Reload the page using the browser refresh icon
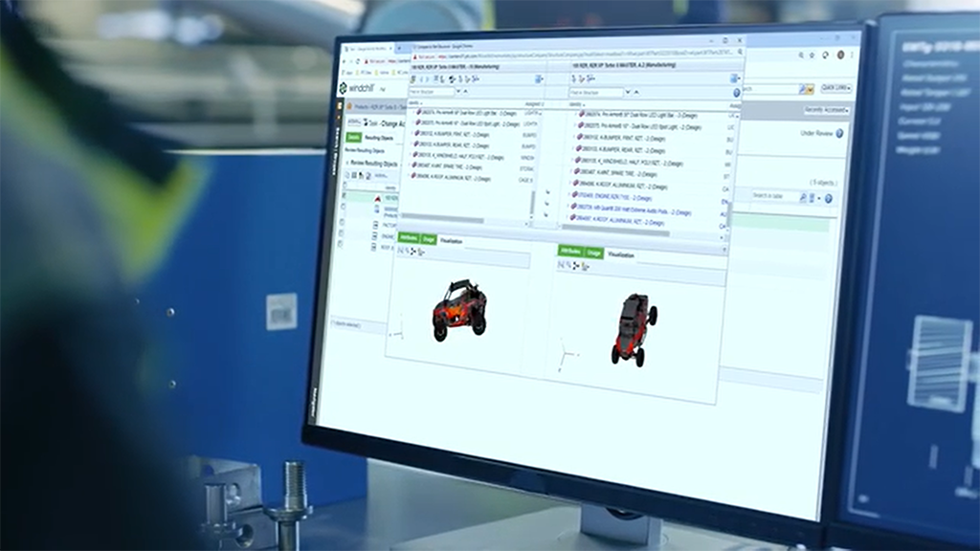The width and height of the screenshot is (980, 551). coord(358,61)
